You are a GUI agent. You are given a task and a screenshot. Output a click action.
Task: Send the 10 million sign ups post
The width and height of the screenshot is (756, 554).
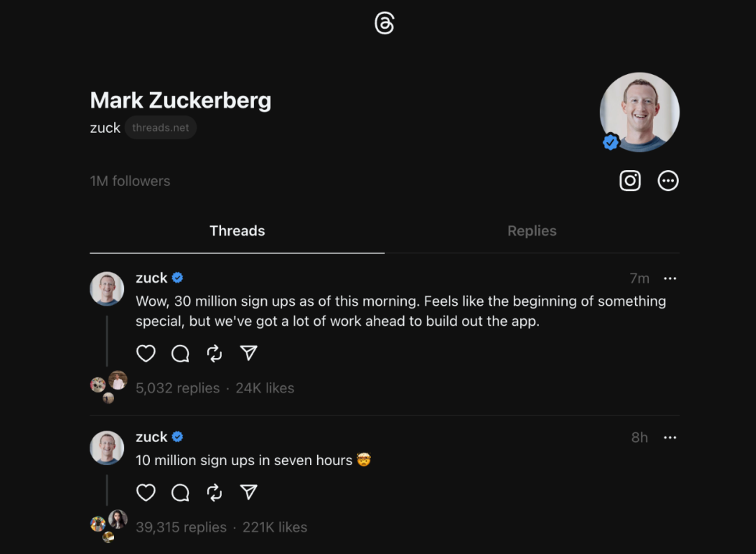coord(248,493)
